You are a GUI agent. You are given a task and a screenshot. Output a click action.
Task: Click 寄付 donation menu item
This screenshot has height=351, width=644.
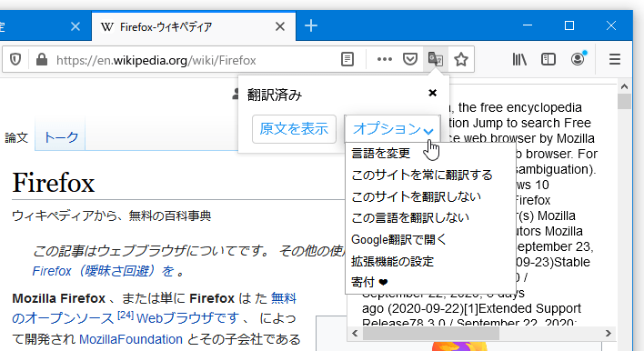369,283
